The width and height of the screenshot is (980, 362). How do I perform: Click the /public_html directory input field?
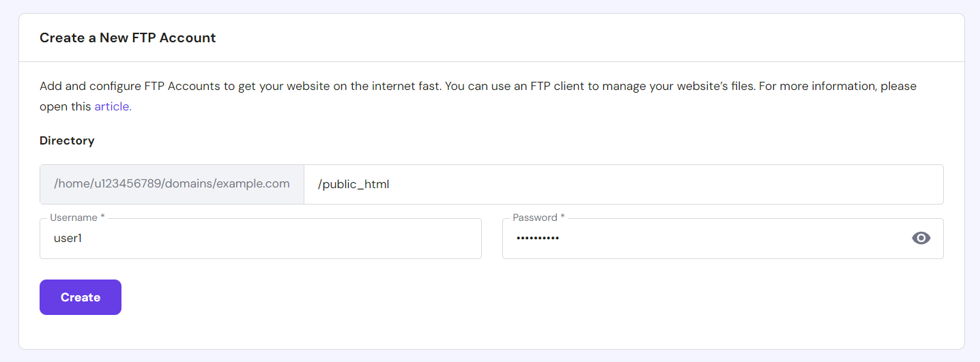tap(622, 184)
